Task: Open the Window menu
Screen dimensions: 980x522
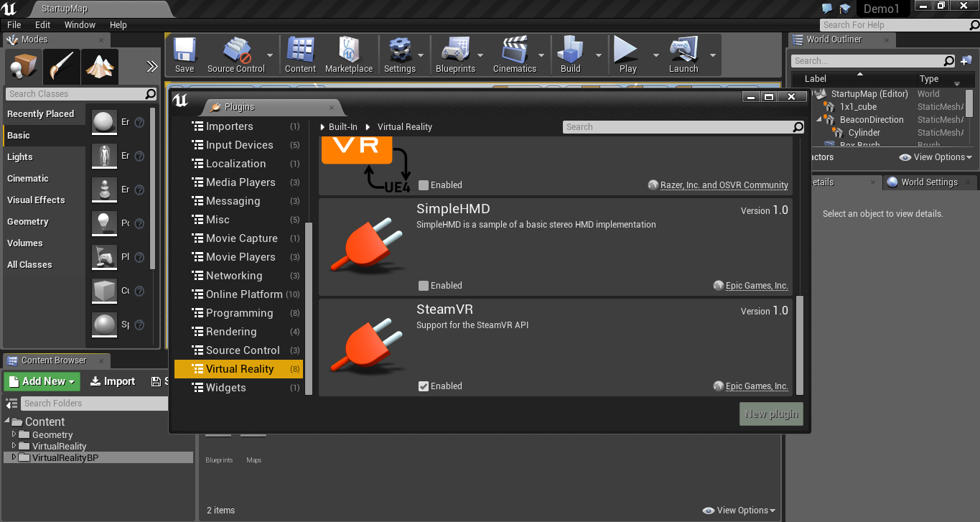Action: [80, 24]
